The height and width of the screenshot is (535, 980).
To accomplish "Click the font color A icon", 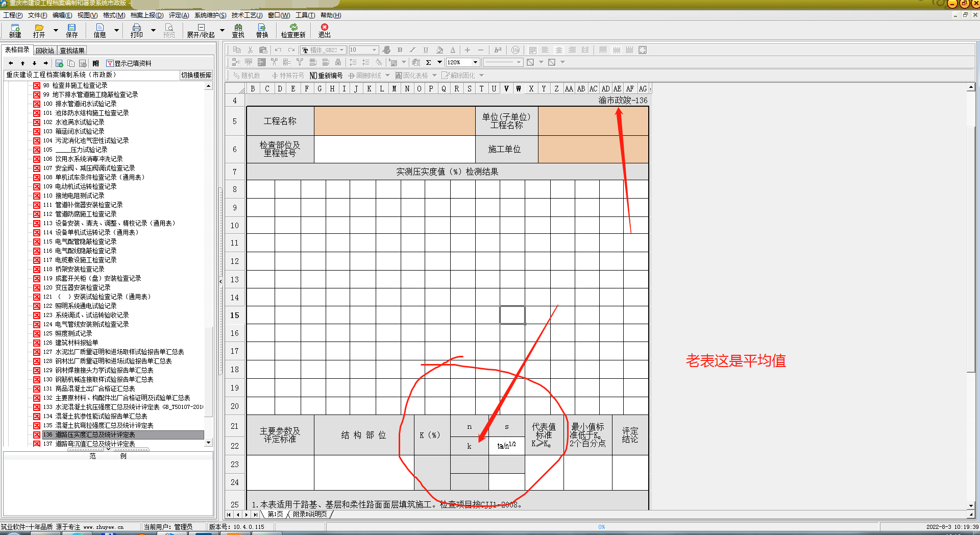I will [453, 50].
